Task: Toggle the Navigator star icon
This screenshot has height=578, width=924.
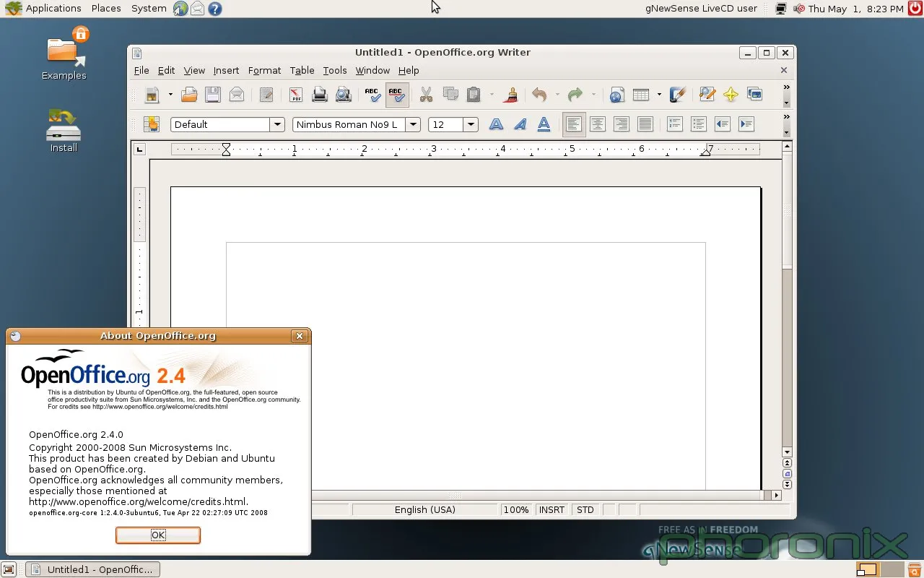Action: 731,95
